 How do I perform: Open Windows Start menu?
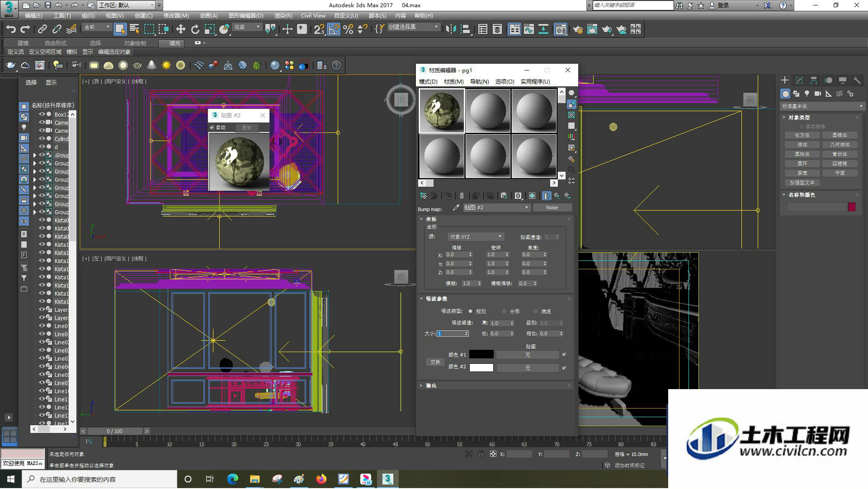(11, 479)
